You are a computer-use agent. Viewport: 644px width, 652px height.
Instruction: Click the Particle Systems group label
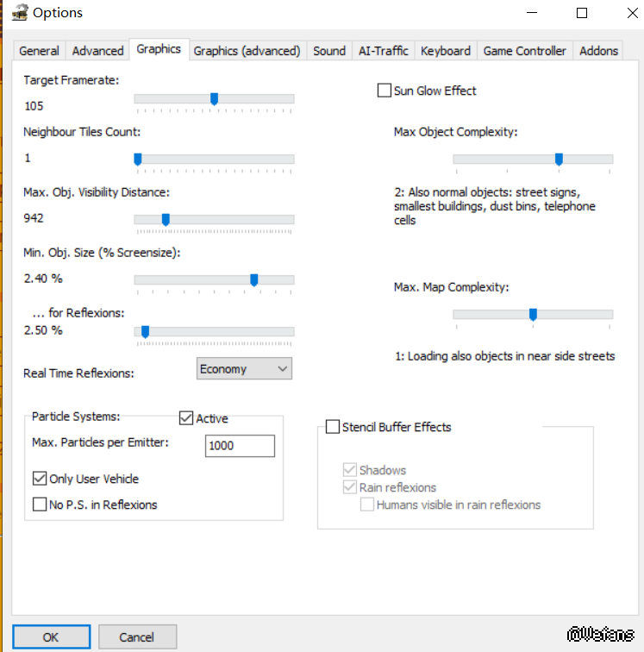(76, 417)
